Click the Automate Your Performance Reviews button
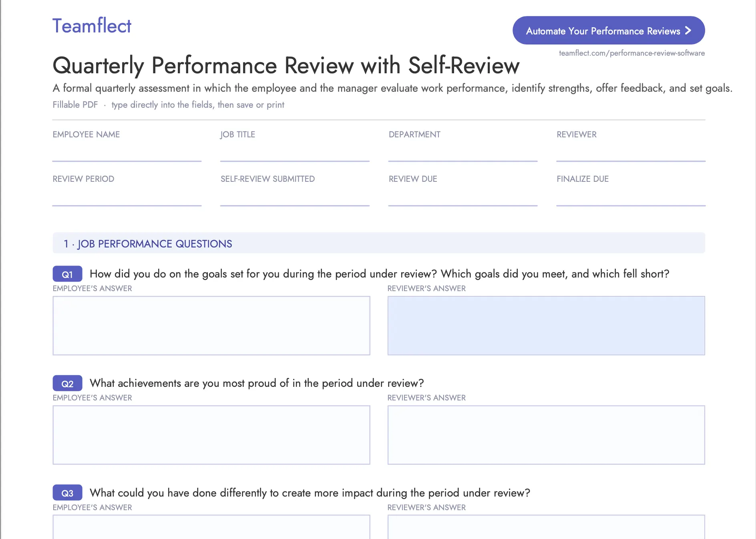The height and width of the screenshot is (539, 756). click(x=609, y=30)
